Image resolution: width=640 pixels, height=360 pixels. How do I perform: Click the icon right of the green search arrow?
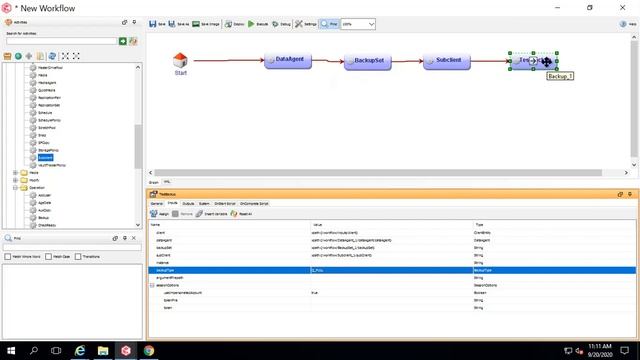click(133, 41)
